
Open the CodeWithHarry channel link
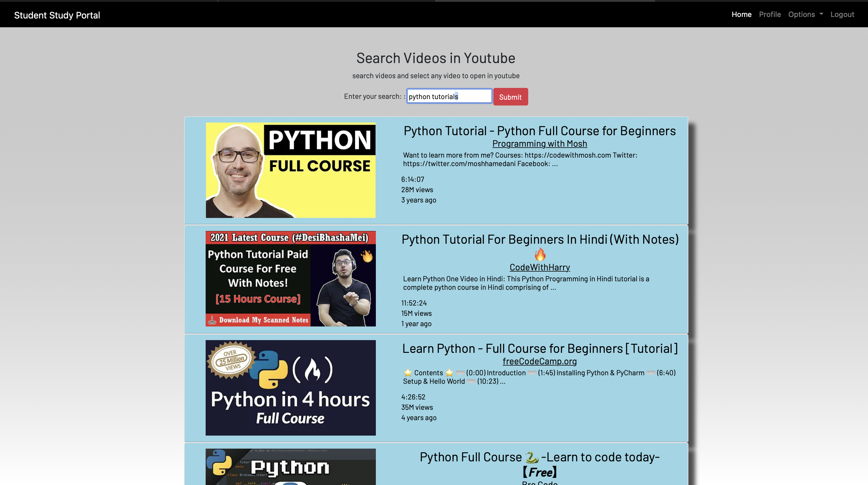(x=539, y=267)
